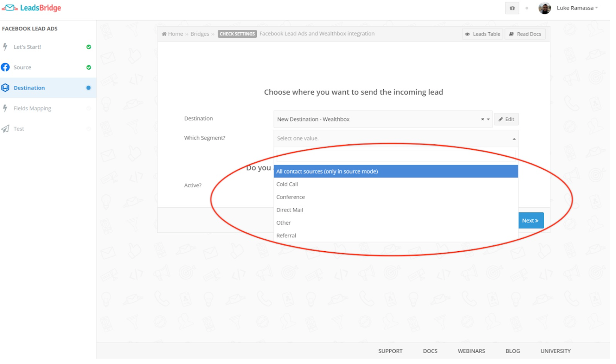Open the Destination dropdown arrow

pyautogui.click(x=488, y=119)
